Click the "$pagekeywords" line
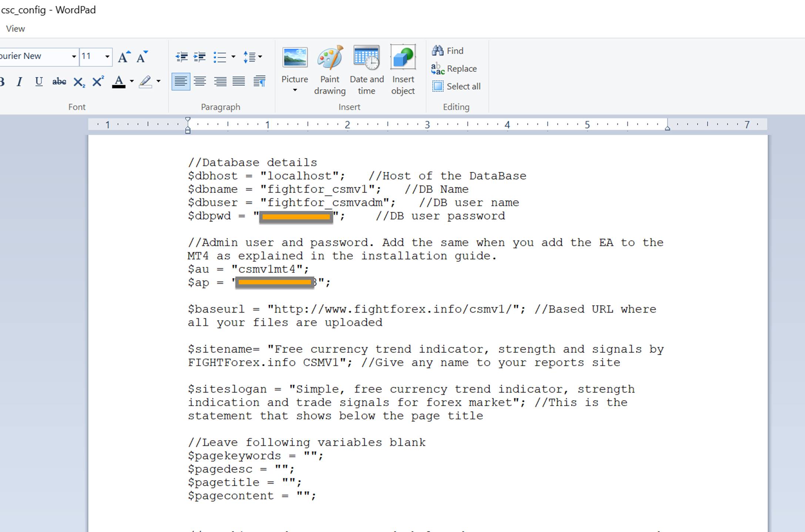Viewport: 805px width, 532px height. coord(255,456)
